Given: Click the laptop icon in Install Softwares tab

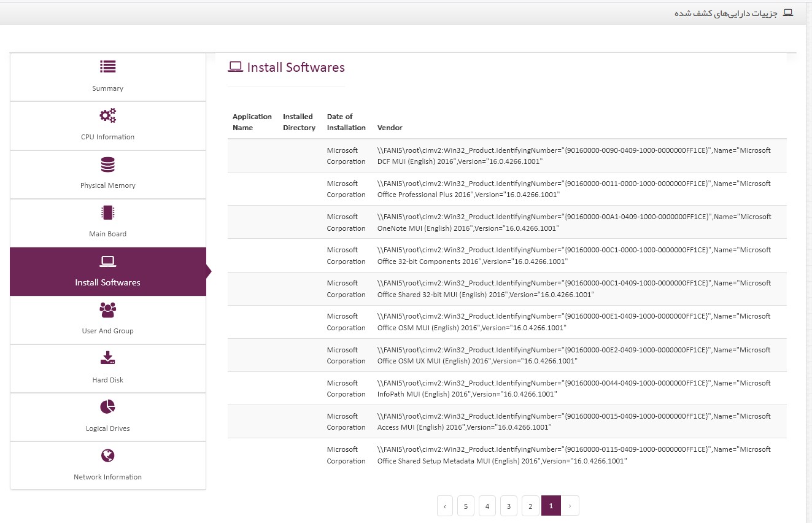Looking at the screenshot, I should 108,261.
